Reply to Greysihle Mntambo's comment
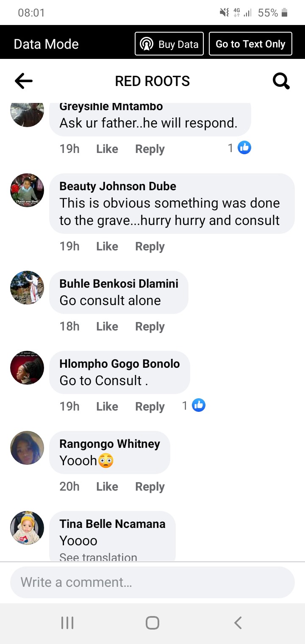 point(150,149)
